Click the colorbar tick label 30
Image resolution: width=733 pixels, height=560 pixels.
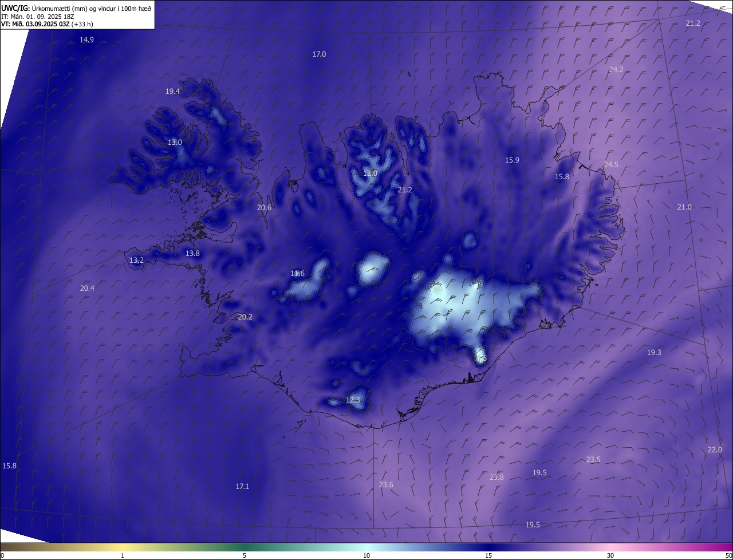(610, 555)
